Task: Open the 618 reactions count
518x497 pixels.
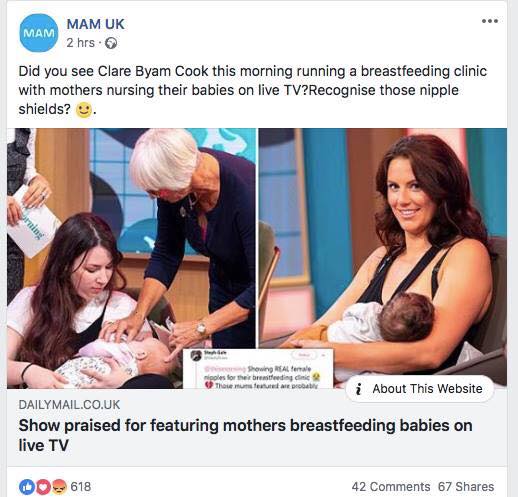Action: tap(81, 487)
